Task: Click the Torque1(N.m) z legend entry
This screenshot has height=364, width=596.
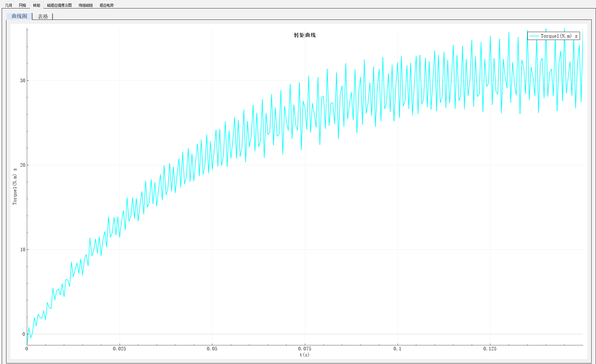Action: coord(553,36)
